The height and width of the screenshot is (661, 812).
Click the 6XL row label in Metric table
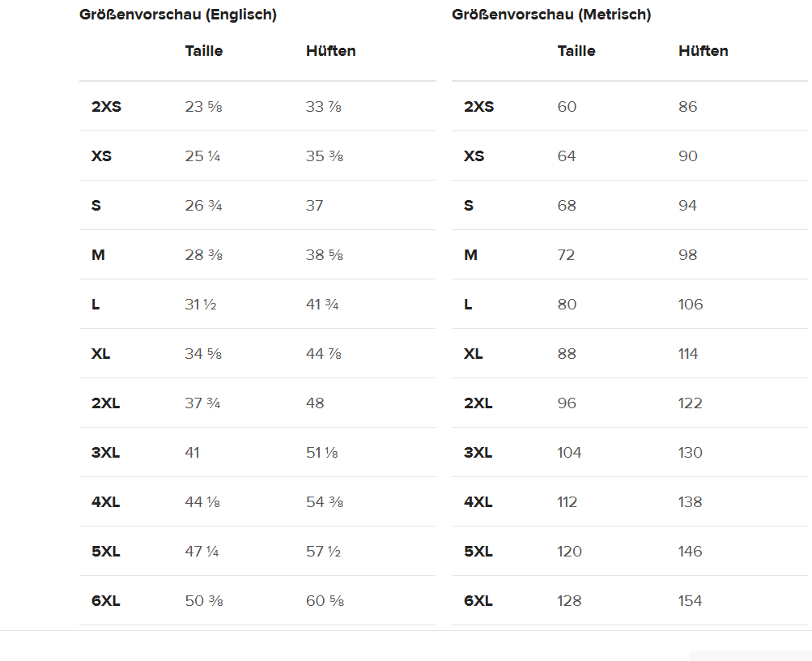[x=478, y=601]
